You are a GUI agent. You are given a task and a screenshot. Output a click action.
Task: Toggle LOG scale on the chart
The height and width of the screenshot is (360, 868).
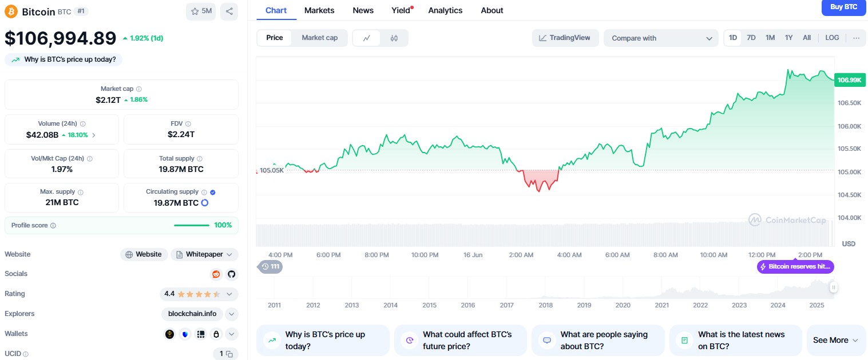[x=832, y=37]
